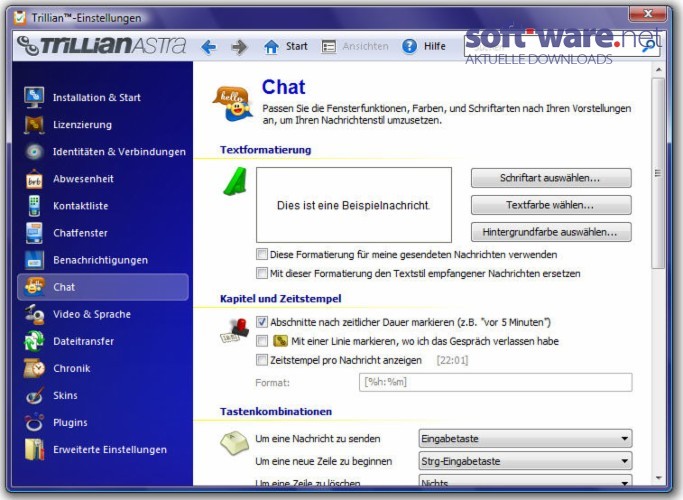
Task: Click the Identitäten & Verbindungen disc icon
Action: tap(34, 152)
